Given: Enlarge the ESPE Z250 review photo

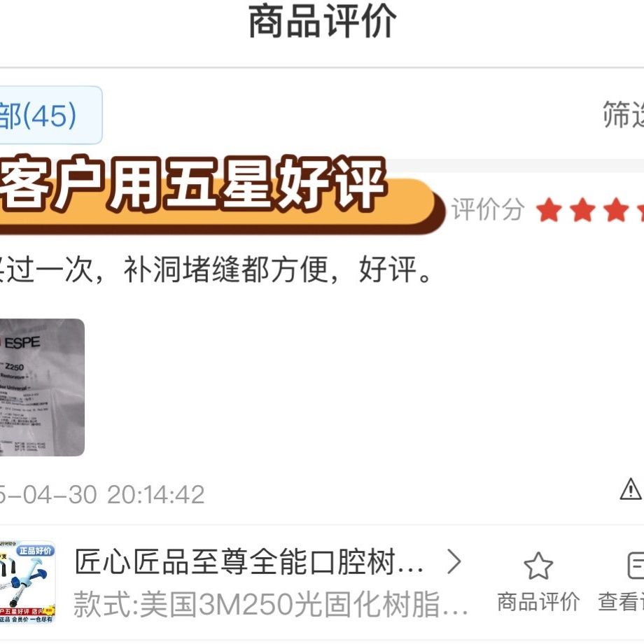Looking at the screenshot, I should [42, 387].
